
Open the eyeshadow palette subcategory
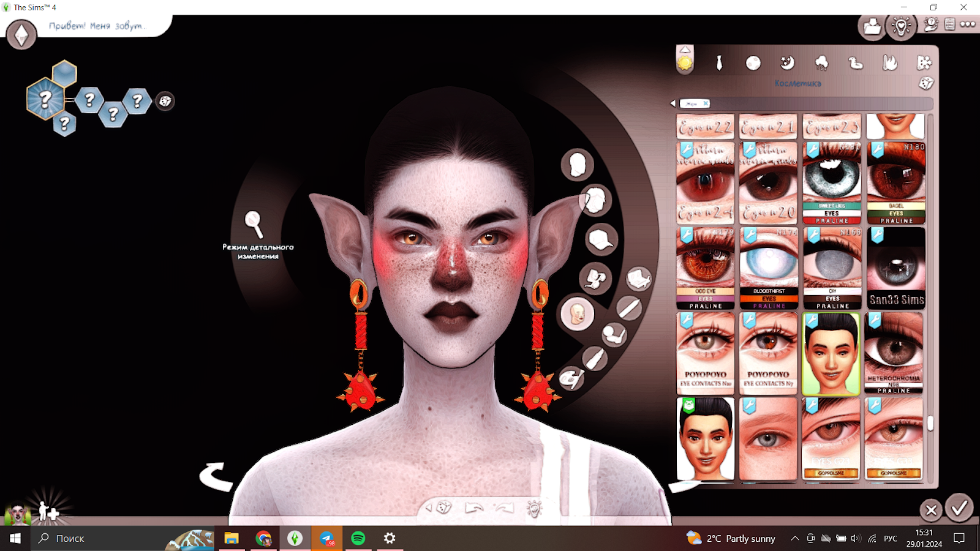click(639, 279)
